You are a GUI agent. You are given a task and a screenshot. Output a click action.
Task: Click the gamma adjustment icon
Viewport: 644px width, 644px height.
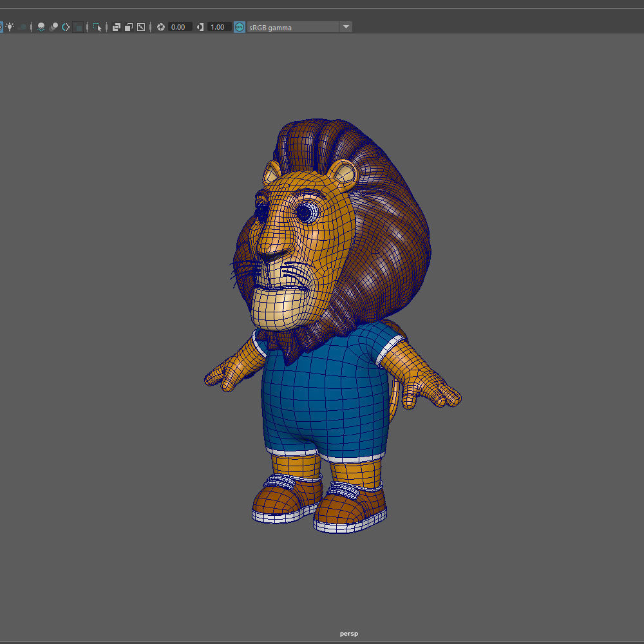[199, 27]
